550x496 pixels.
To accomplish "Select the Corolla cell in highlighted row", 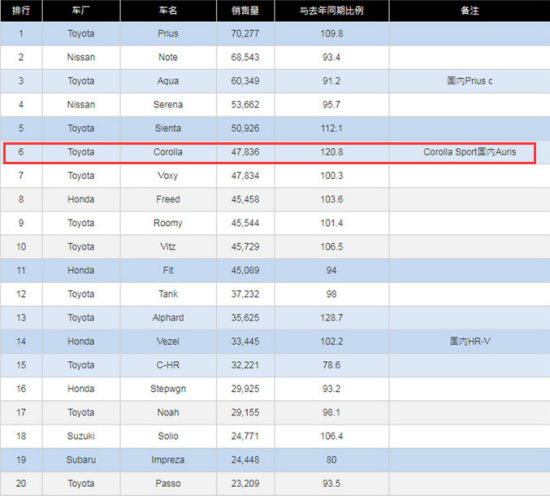I will 168,152.
